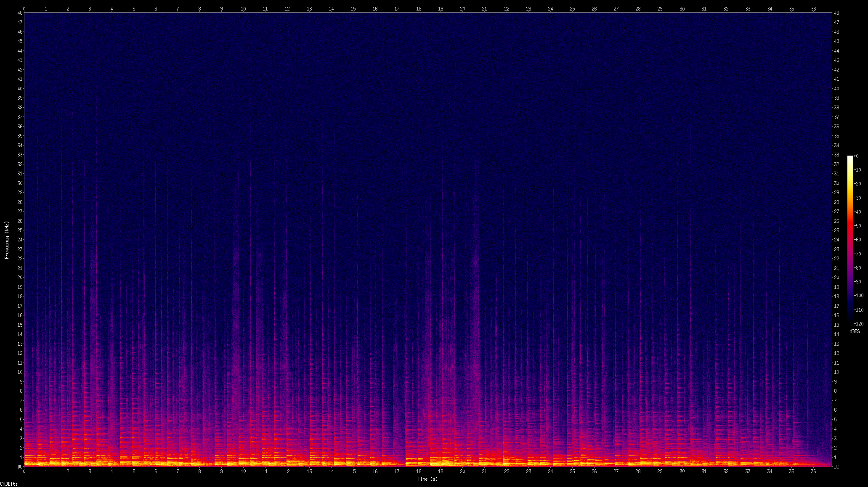The width and height of the screenshot is (868, 487).
Task: Click the 10 tick on the bottom time axis
Action: point(243,471)
